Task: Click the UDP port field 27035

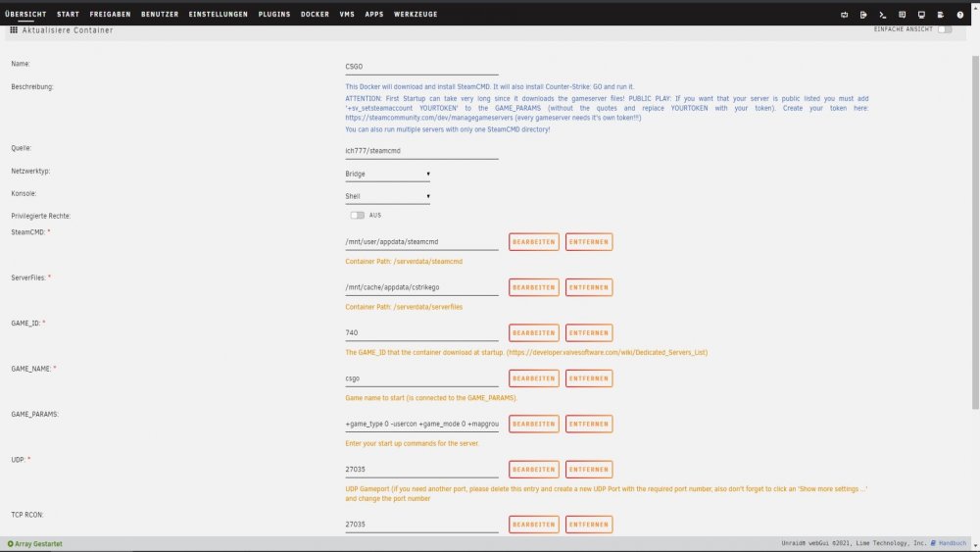Action: (421, 470)
